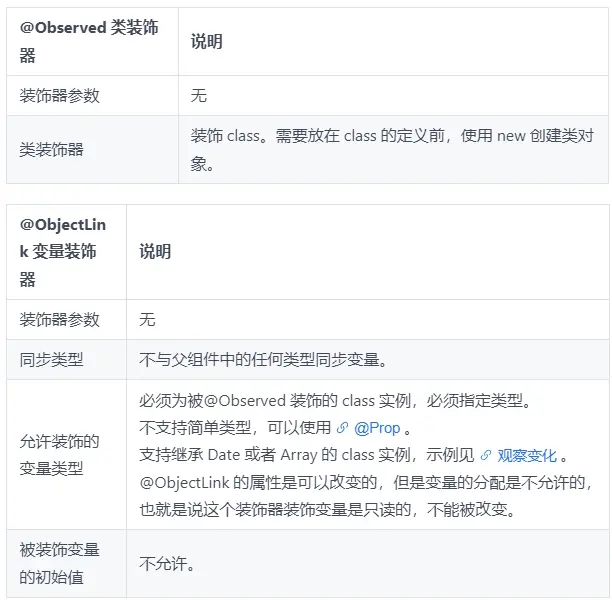This screenshot has width=612, height=600.
Task: Open the @Prop link
Action: click(x=377, y=428)
